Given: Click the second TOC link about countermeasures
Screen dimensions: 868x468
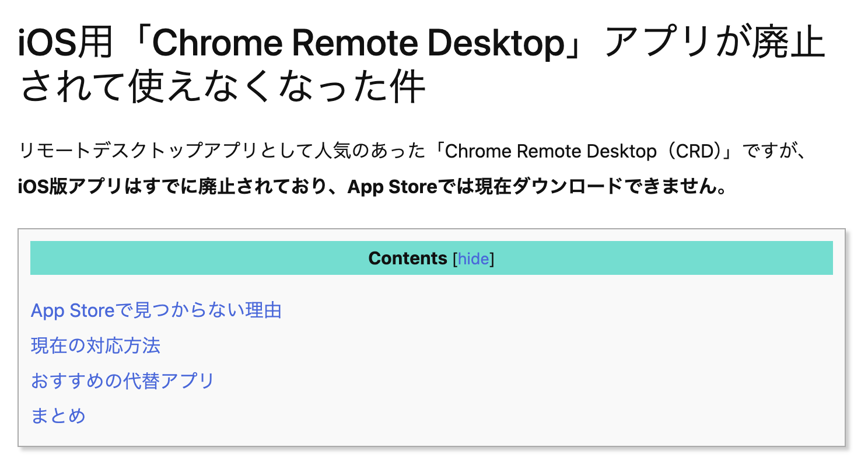Looking at the screenshot, I should (96, 345).
